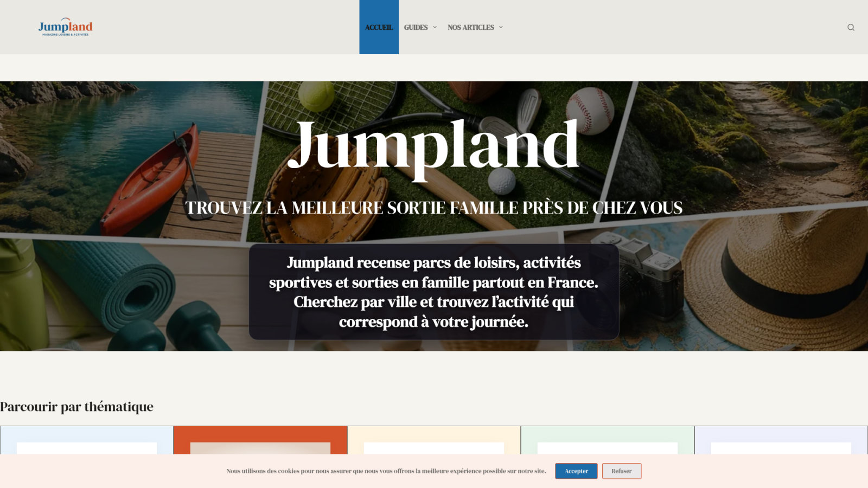Decline cookies with the Refuser button

tap(622, 471)
